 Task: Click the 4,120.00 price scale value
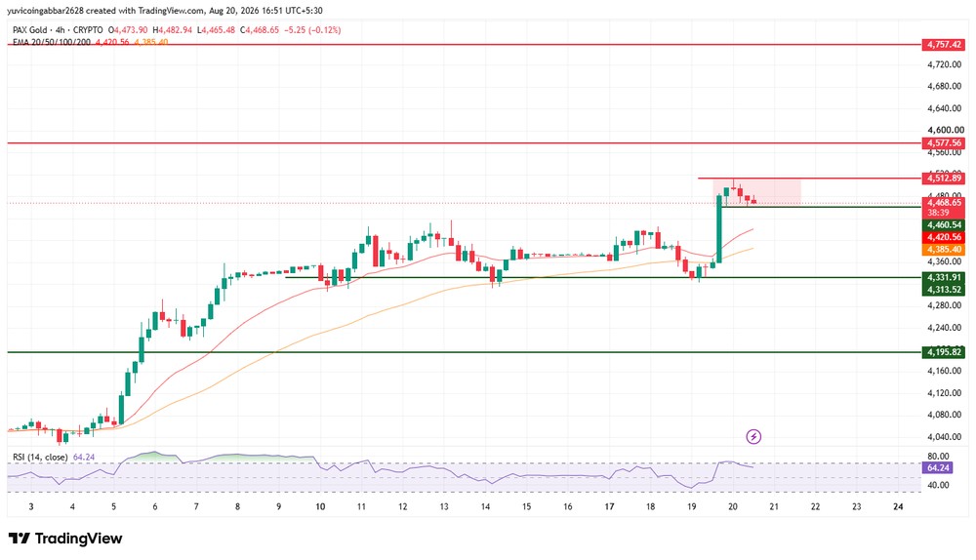coord(944,393)
